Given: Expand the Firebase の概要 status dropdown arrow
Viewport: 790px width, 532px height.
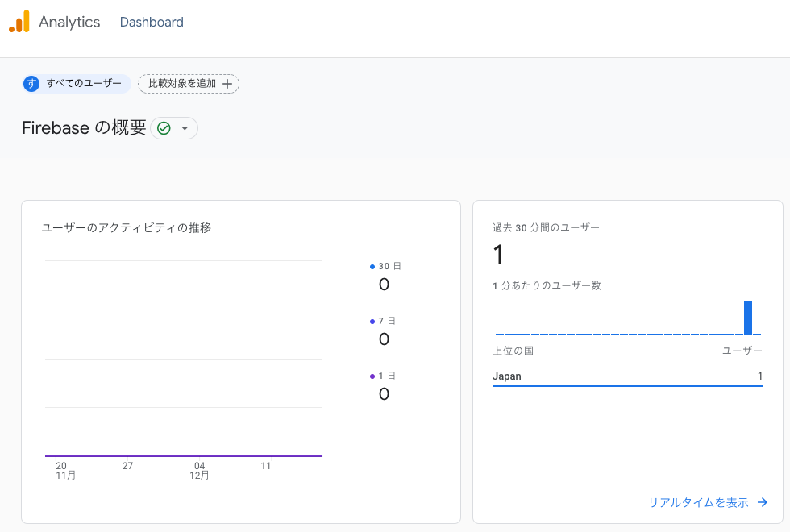Looking at the screenshot, I should (185, 128).
